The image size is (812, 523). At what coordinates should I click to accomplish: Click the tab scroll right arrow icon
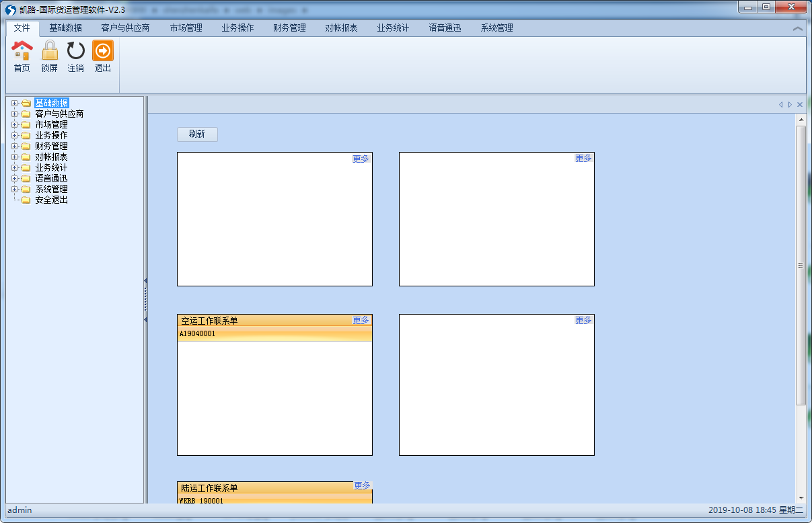tap(790, 105)
